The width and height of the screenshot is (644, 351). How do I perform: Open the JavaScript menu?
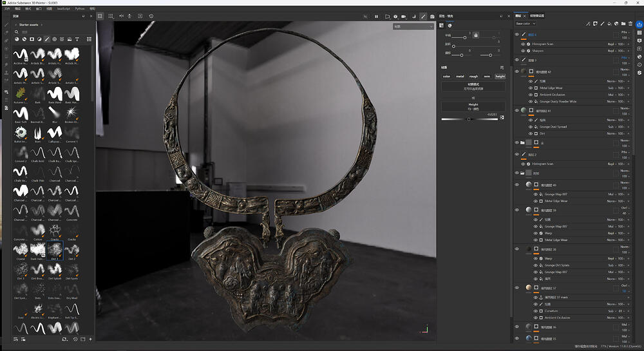click(63, 9)
